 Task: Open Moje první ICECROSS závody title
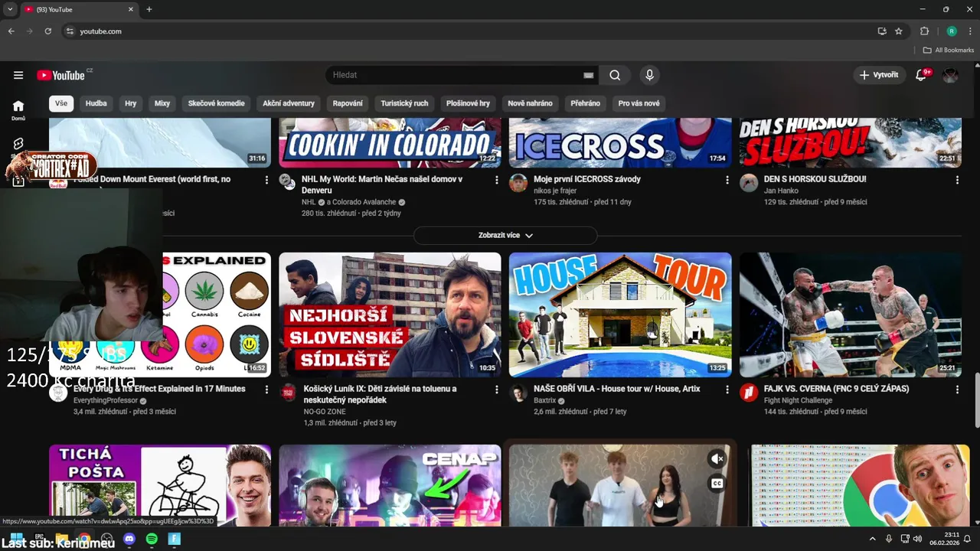587,179
